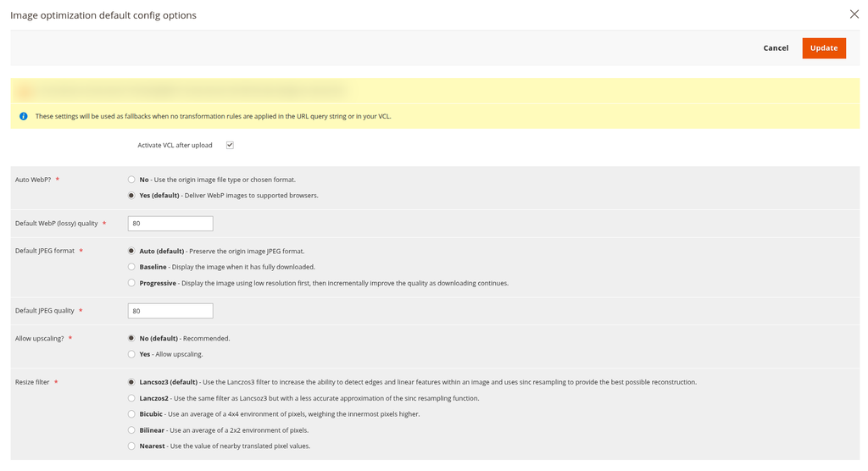This screenshot has width=868, height=471.
Task: Choose 'Auto (default)' JPEG format radio
Action: [131, 251]
